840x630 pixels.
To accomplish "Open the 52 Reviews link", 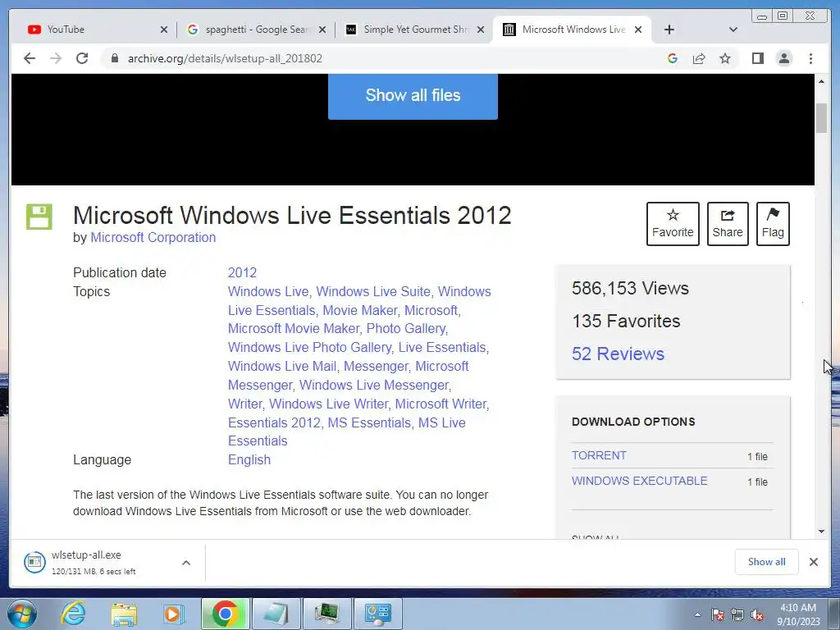I will pyautogui.click(x=618, y=354).
